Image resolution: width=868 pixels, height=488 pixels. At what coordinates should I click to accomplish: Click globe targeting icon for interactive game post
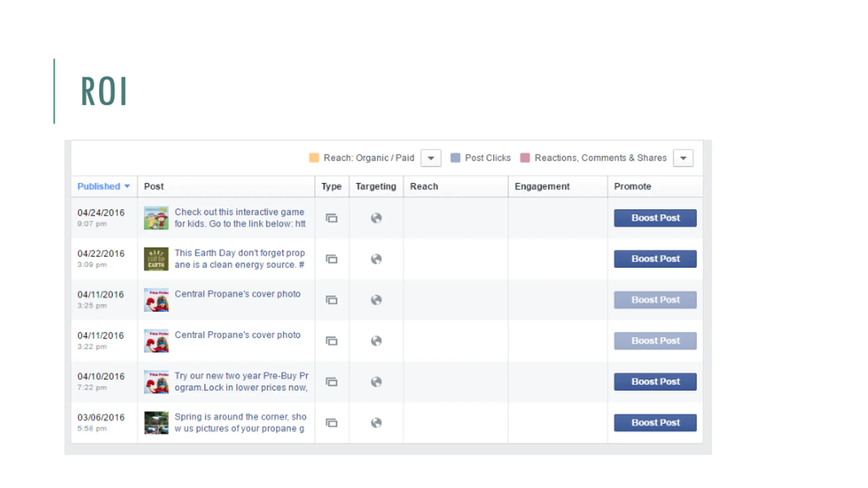[x=376, y=218]
